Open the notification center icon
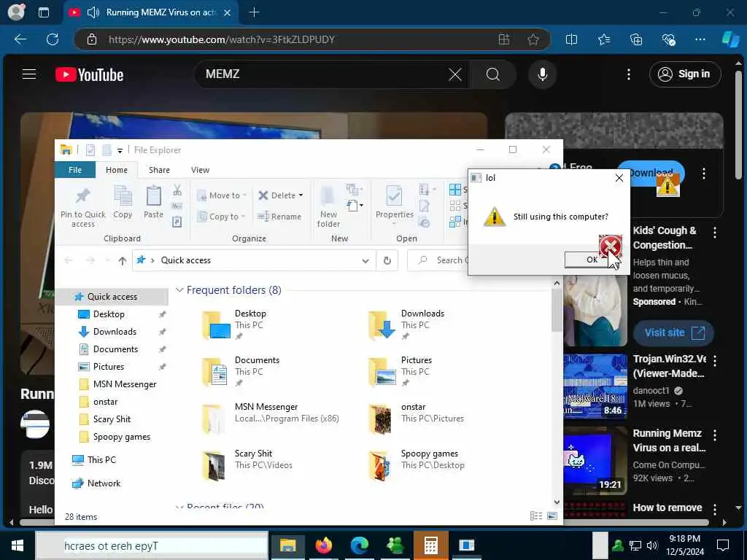This screenshot has height=560, width=747. (723, 545)
